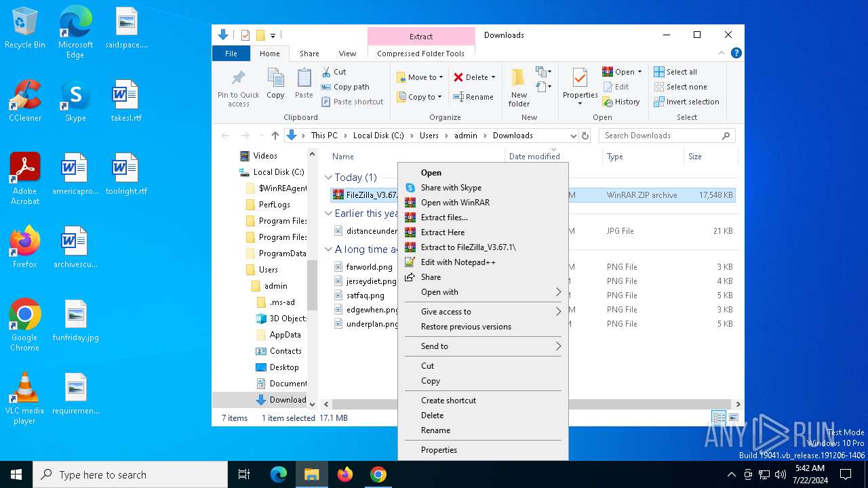The height and width of the screenshot is (488, 868).
Task: Open the CCleaner desktop icon
Action: click(25, 102)
